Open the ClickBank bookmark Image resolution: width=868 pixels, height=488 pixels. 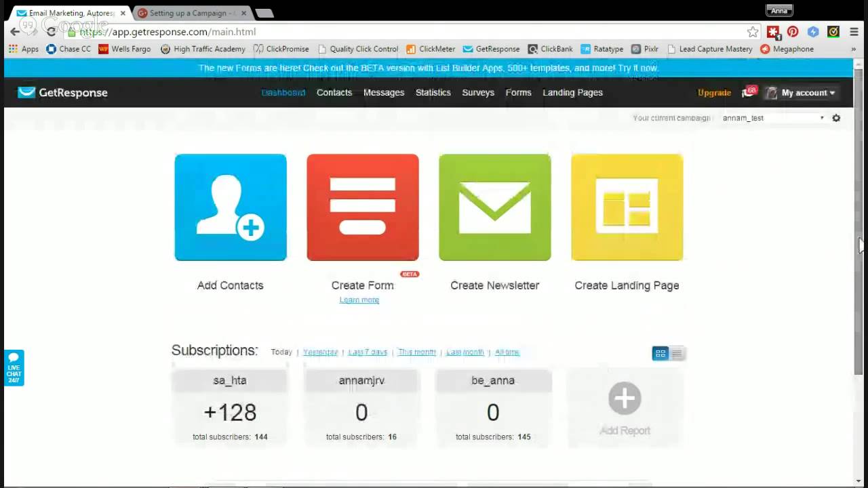551,49
